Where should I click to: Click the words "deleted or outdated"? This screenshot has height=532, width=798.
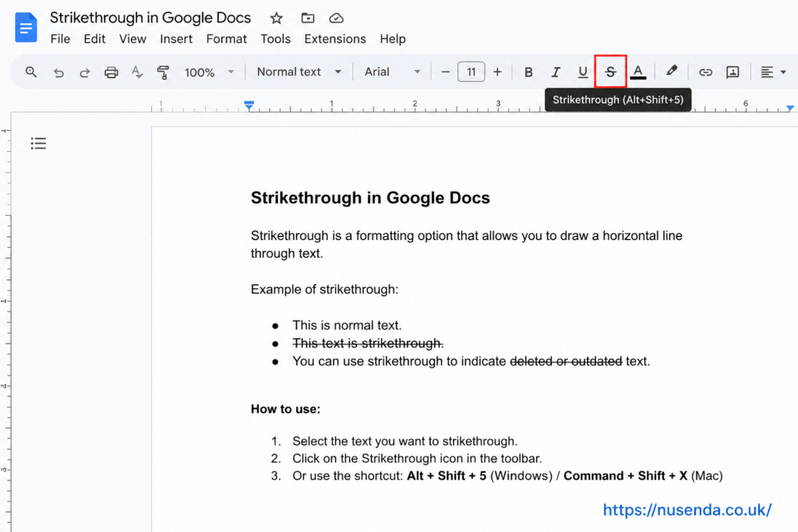[x=566, y=361]
